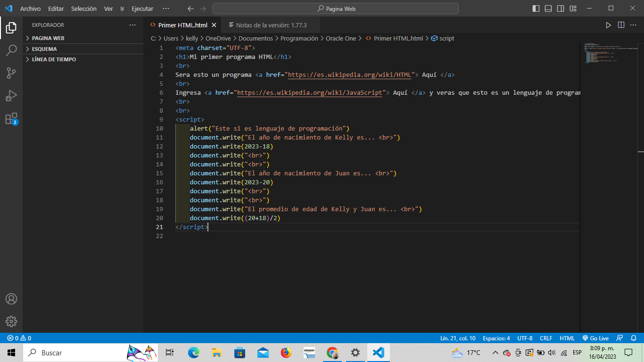Click the feedback icon in status bar

(x=620, y=338)
